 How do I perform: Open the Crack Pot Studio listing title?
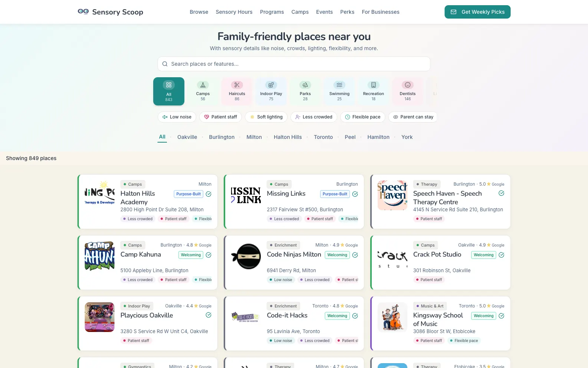click(x=437, y=254)
